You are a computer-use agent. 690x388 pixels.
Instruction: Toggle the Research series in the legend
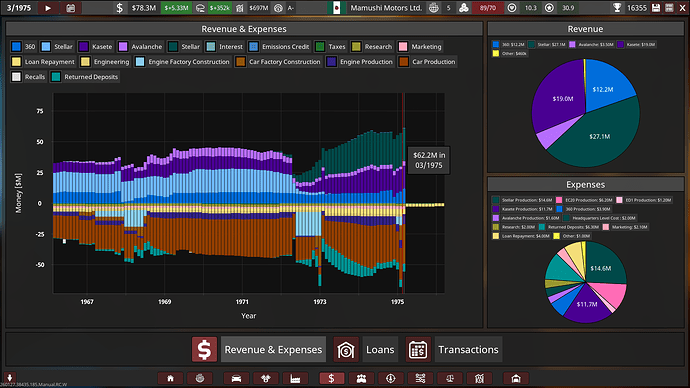coord(372,47)
